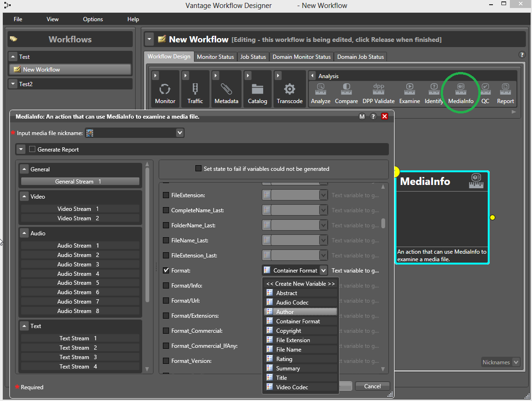Select the Metadata action category icon
The width and height of the screenshot is (532, 401).
(x=226, y=89)
